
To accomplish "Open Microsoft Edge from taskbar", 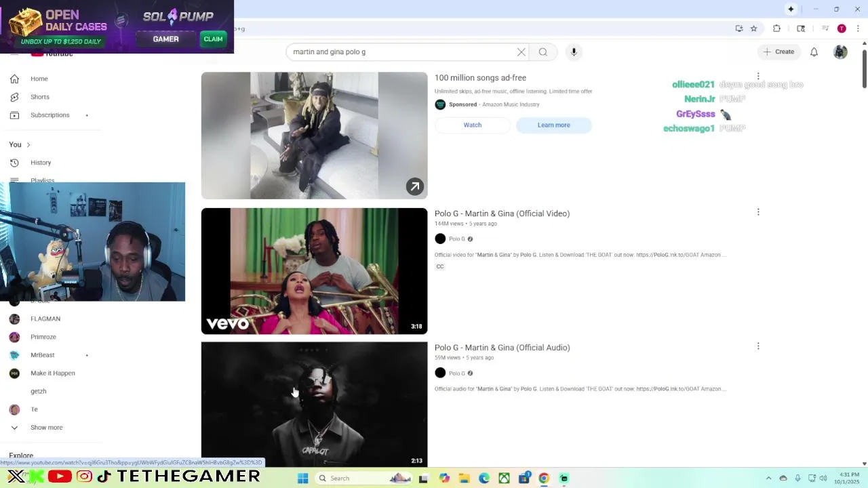I will (484, 479).
